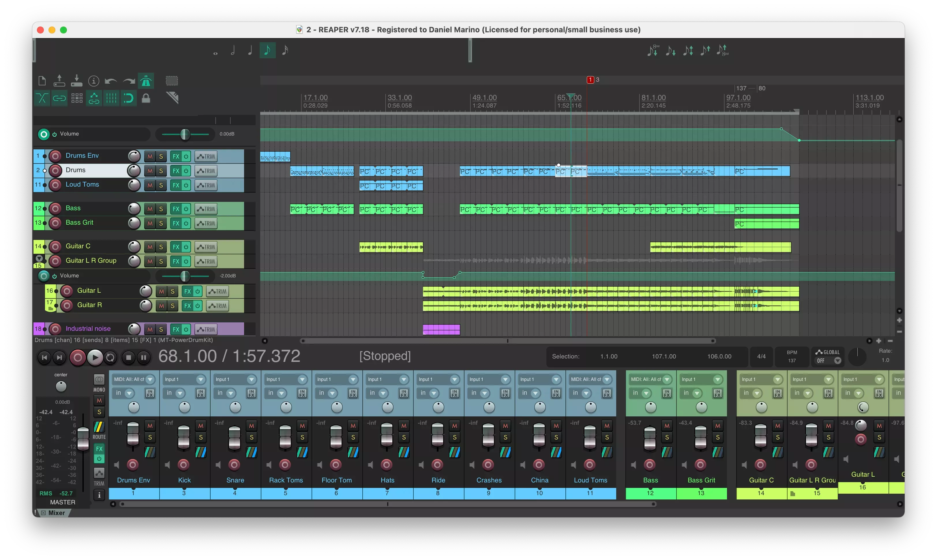
Task: Click the transport Pause button
Action: 143,357
